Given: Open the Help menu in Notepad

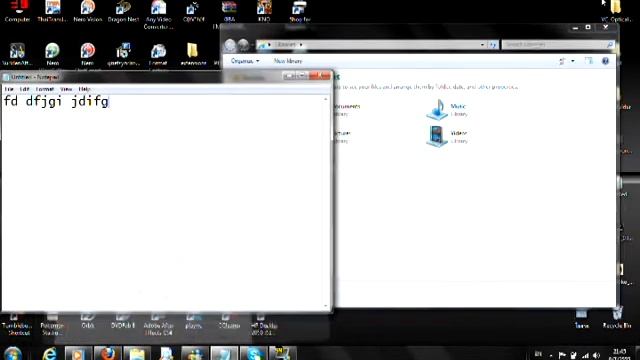Looking at the screenshot, I should (84, 89).
